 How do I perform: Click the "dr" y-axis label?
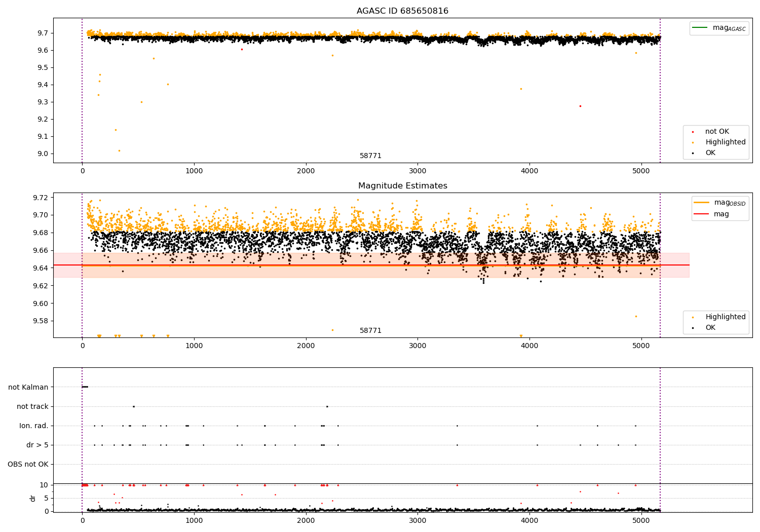[33, 498]
